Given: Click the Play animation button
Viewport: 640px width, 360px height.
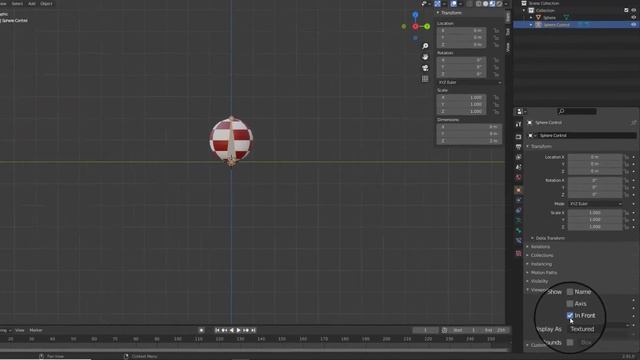Looking at the screenshot, I should [239, 330].
